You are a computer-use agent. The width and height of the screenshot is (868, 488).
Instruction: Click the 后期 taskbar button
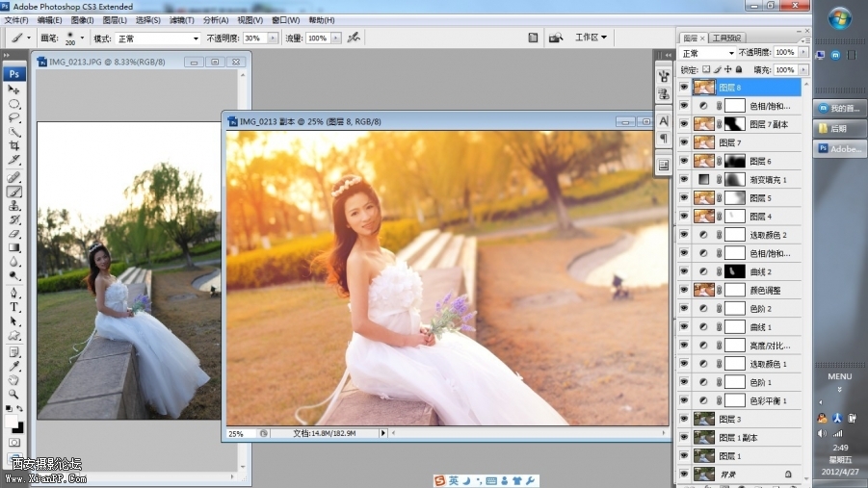click(838, 128)
